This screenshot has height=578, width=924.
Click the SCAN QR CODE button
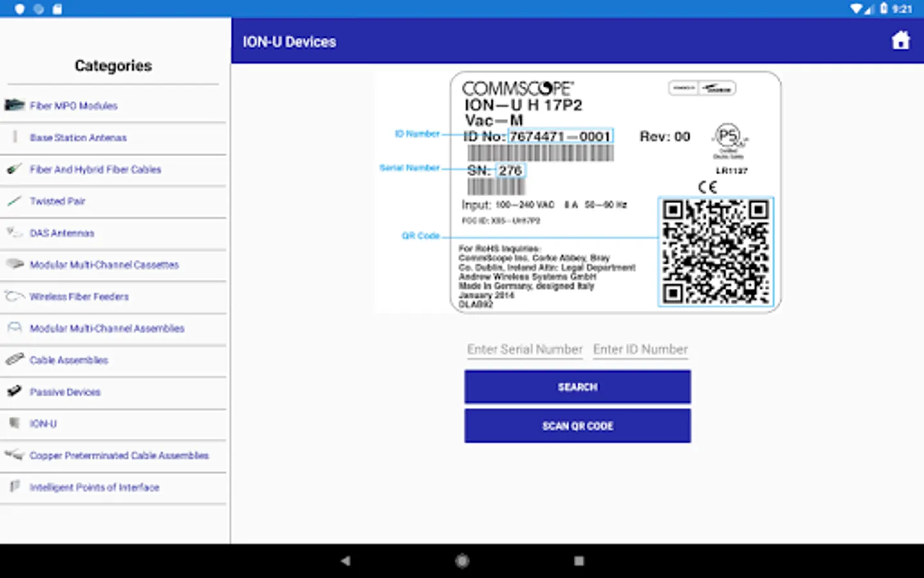577,426
